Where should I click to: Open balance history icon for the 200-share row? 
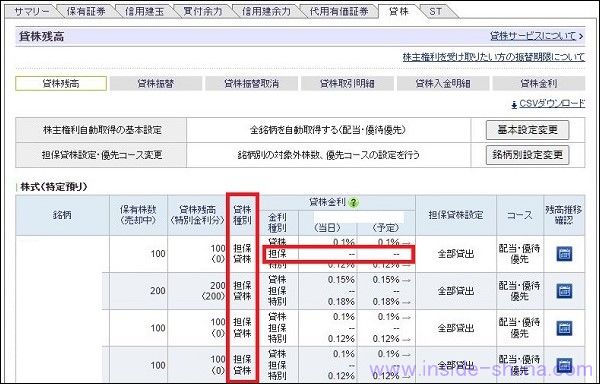coord(564,291)
